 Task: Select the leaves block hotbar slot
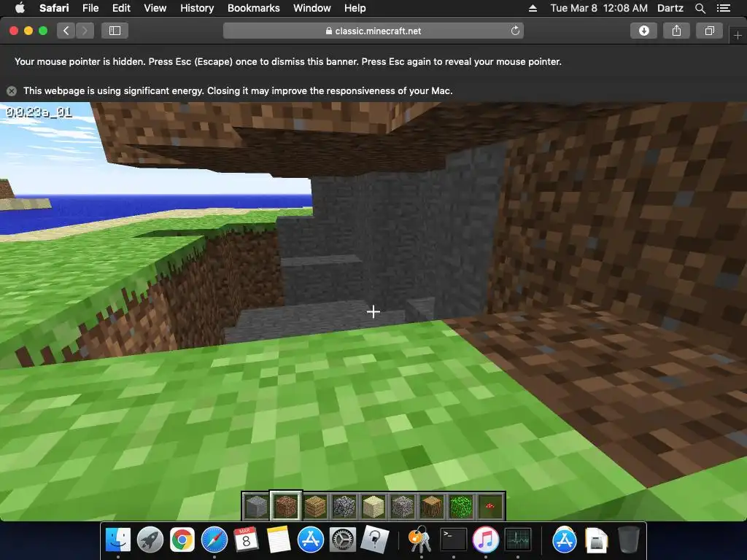click(x=461, y=506)
